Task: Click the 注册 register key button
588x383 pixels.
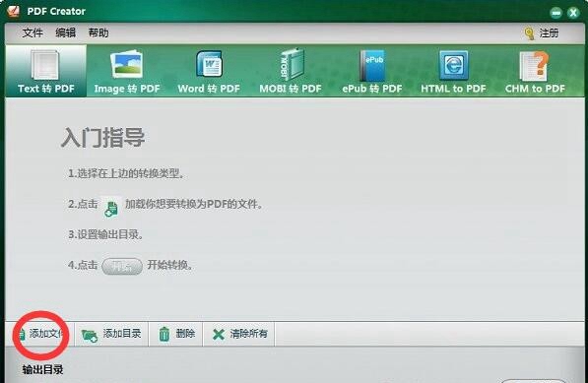Action: pyautogui.click(x=542, y=33)
